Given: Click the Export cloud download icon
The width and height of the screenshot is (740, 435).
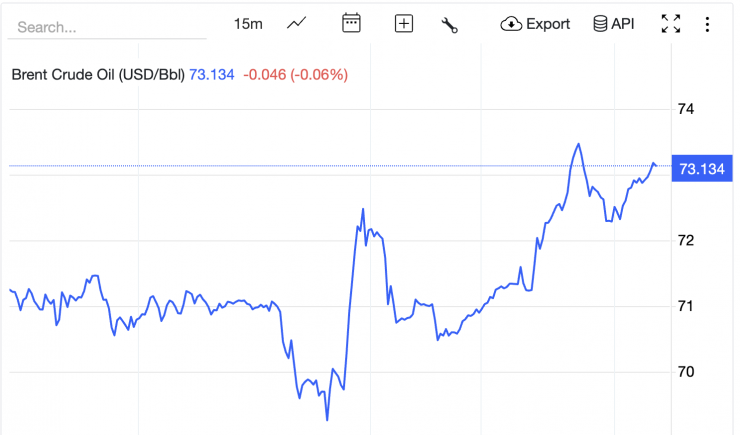Looking at the screenshot, I should point(511,24).
